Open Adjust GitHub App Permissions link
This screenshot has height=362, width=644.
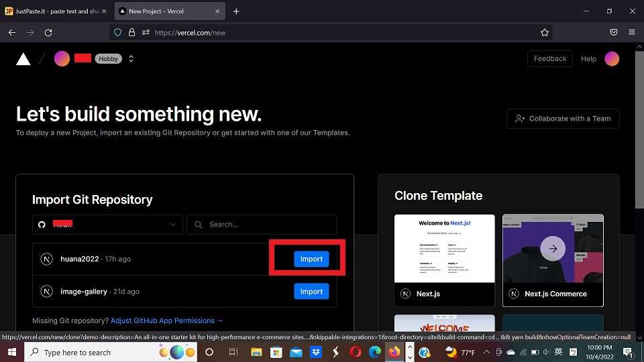point(167,320)
